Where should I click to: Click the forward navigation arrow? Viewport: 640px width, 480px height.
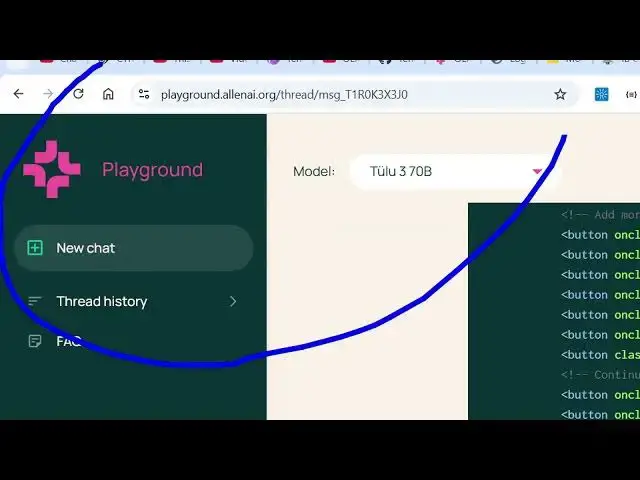click(48, 94)
